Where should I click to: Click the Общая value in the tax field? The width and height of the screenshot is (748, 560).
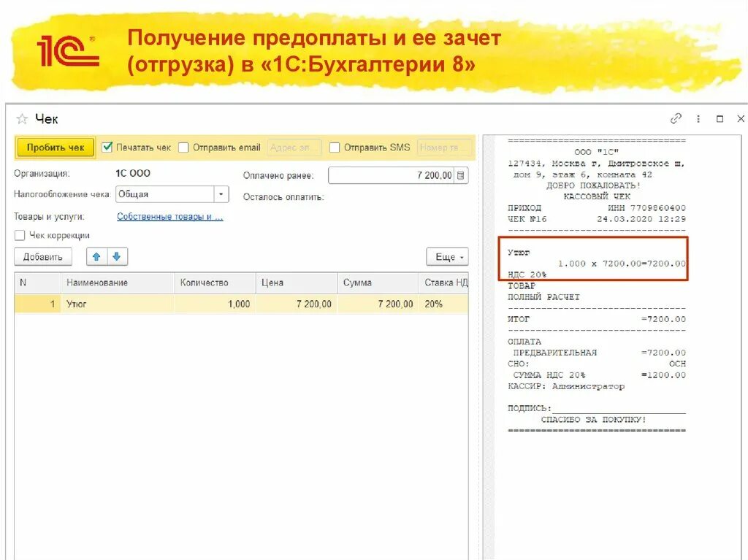[x=165, y=194]
